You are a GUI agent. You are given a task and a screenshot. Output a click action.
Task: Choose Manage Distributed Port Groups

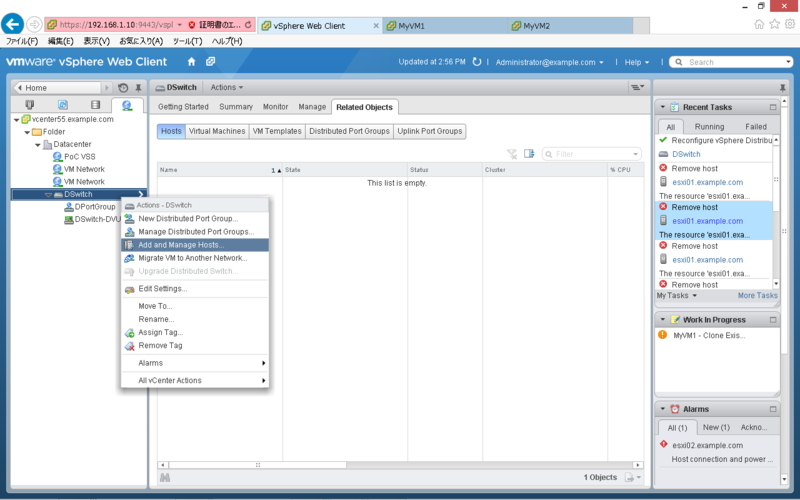(x=194, y=232)
